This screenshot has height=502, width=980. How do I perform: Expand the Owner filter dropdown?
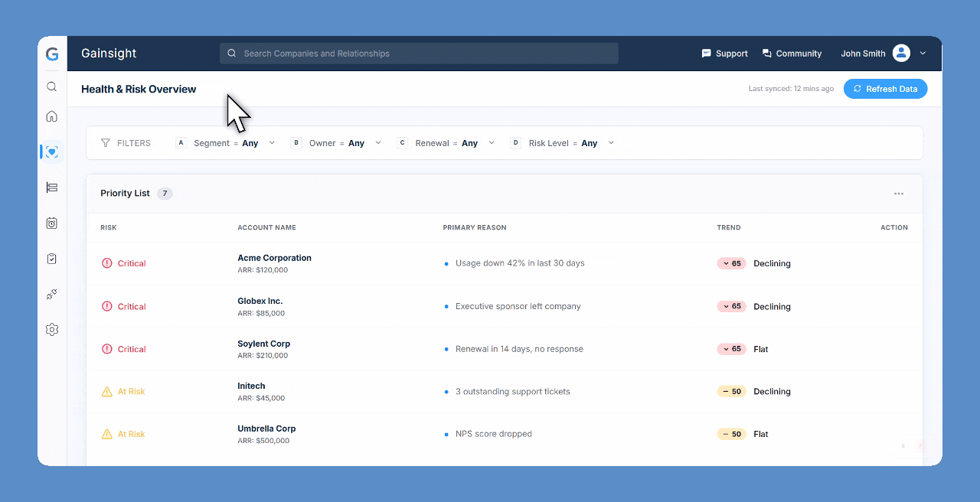(379, 142)
